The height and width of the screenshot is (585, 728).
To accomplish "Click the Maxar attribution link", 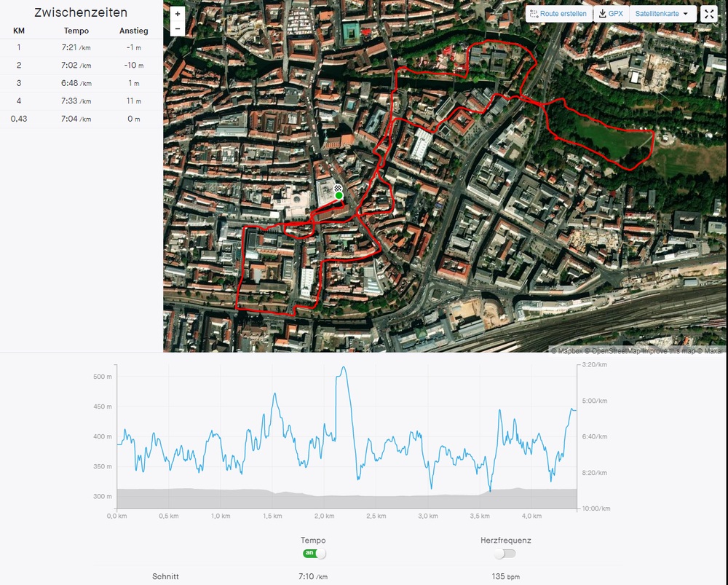I will click(x=712, y=351).
